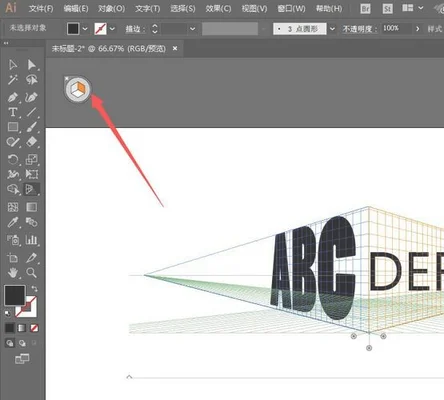Open the stroke weight dropdown

[193, 29]
